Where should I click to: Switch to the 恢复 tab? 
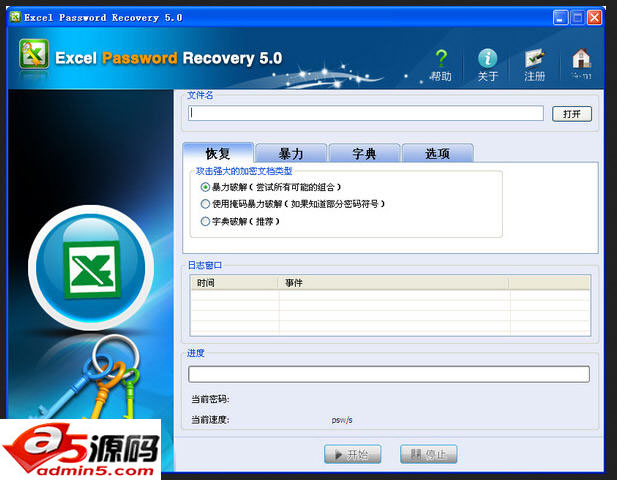(218, 153)
